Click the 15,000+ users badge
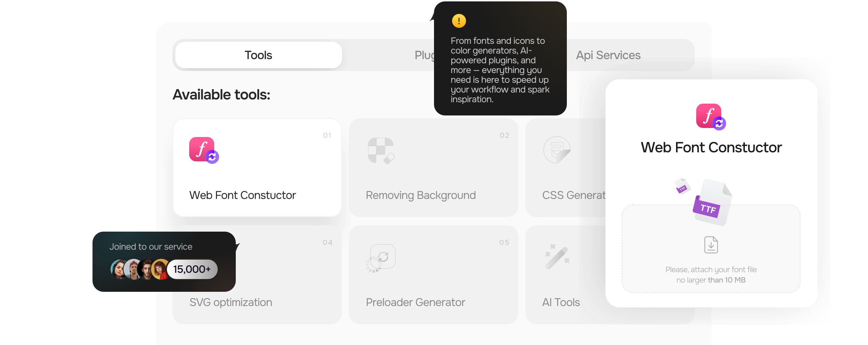 click(x=192, y=269)
